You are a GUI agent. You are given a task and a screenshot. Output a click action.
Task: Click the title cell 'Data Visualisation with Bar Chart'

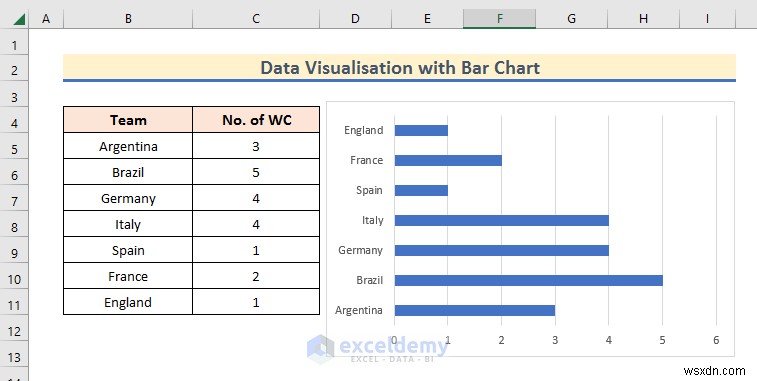coord(399,68)
